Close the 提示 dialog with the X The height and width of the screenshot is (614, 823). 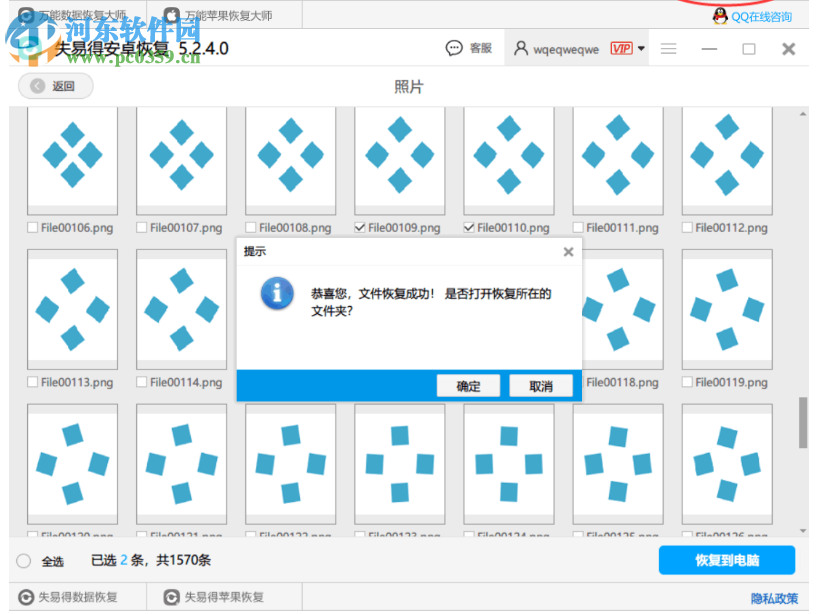tap(568, 252)
